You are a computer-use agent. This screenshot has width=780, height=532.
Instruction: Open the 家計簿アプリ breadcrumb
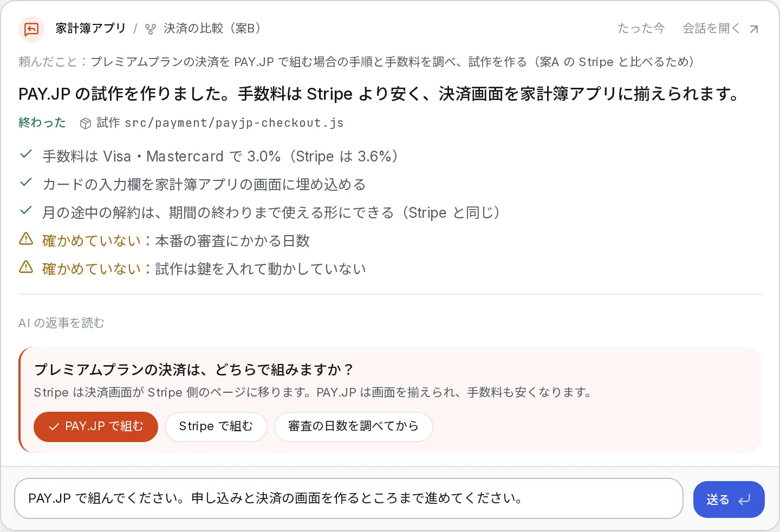coord(90,29)
